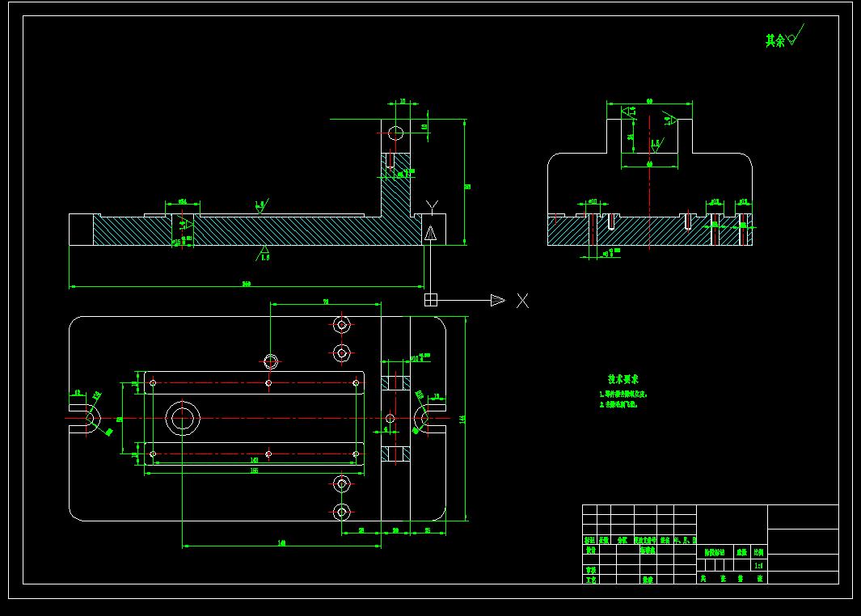Select the φ10 dimension in plan view right

point(420,358)
